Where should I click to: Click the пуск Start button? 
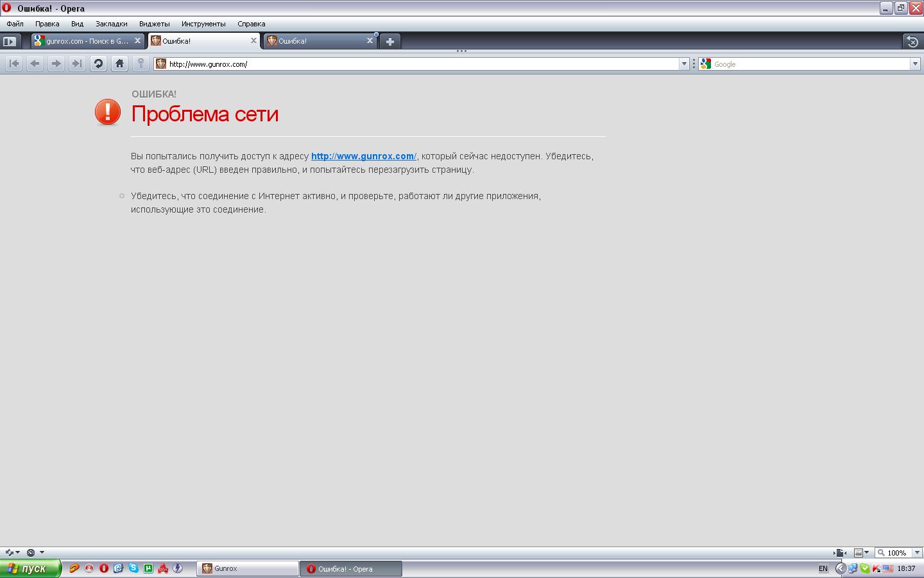(30, 568)
